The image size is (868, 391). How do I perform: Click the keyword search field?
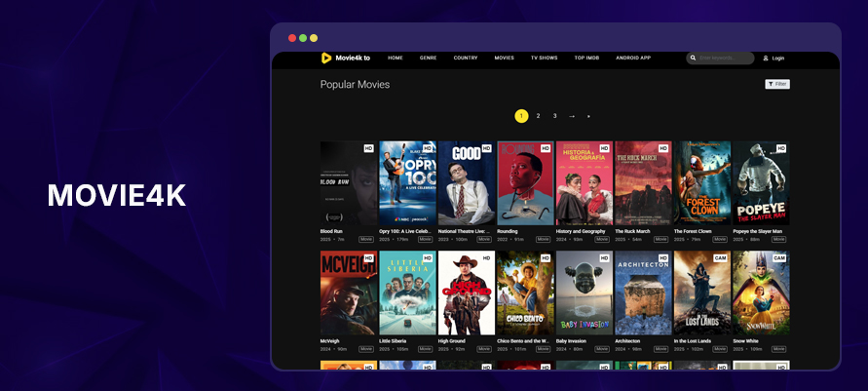[725, 59]
